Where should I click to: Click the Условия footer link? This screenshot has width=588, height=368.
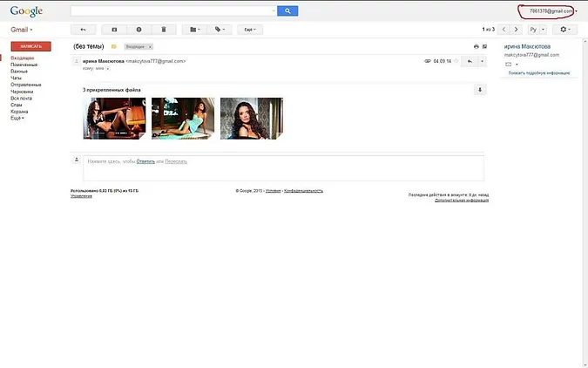point(273,191)
